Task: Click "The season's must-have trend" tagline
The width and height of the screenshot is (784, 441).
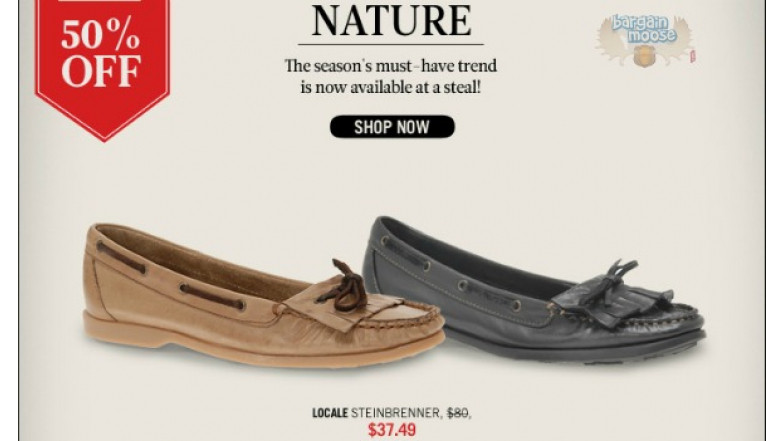Action: (390, 66)
